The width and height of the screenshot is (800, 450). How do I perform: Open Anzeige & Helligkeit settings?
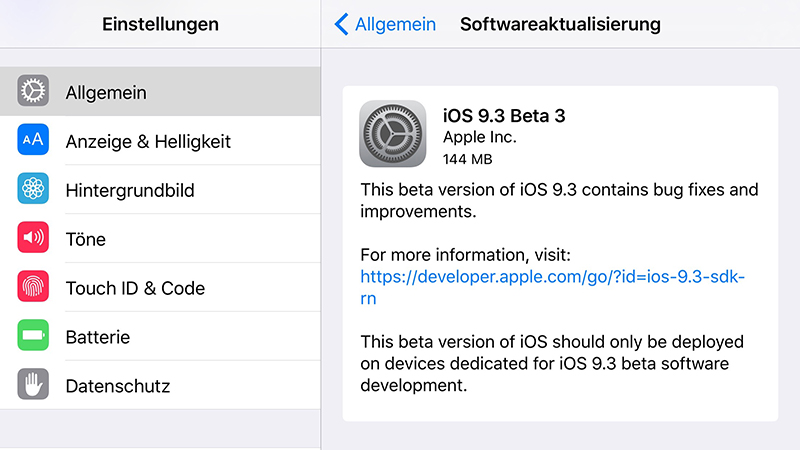[x=160, y=140]
